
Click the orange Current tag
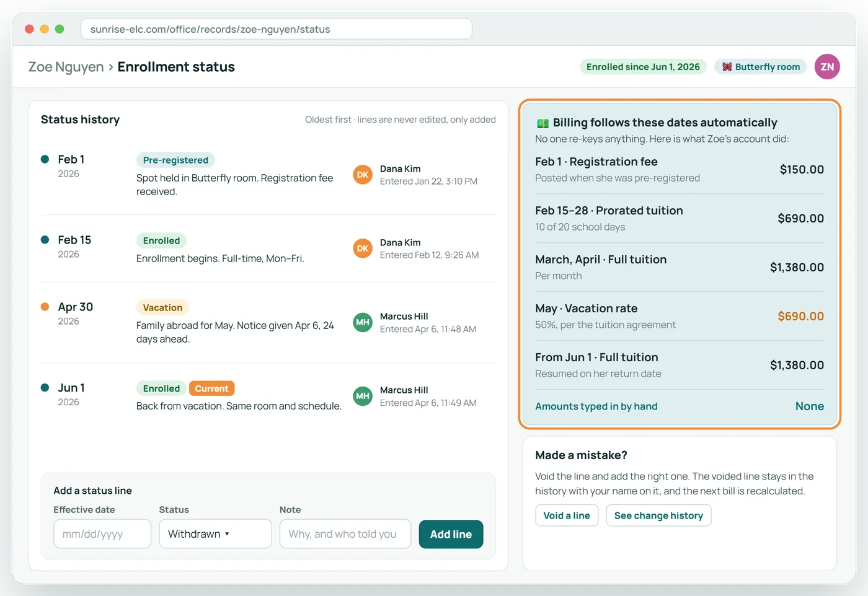tap(211, 388)
